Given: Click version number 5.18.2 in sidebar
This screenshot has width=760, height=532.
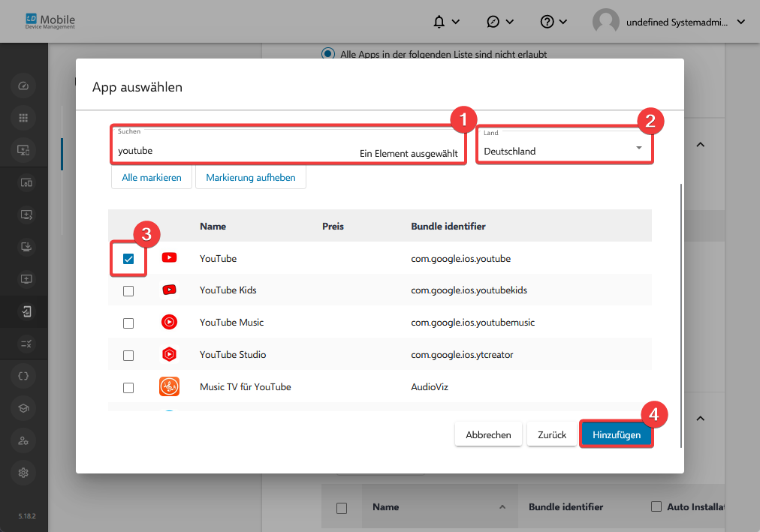Looking at the screenshot, I should [x=27, y=516].
